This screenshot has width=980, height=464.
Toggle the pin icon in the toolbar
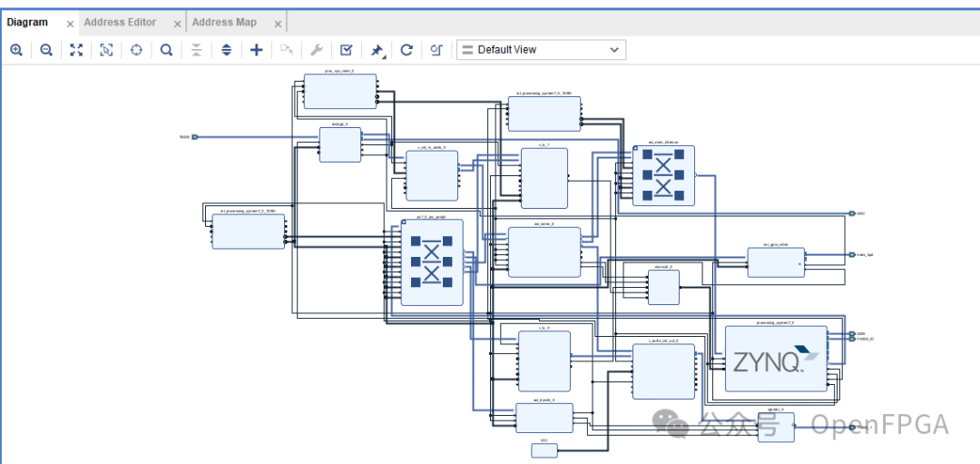pos(377,50)
